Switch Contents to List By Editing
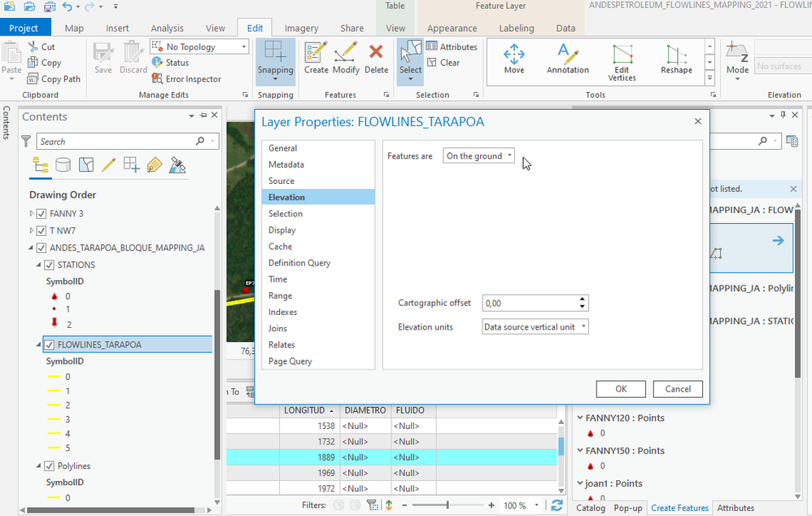812x516 pixels. click(x=109, y=165)
